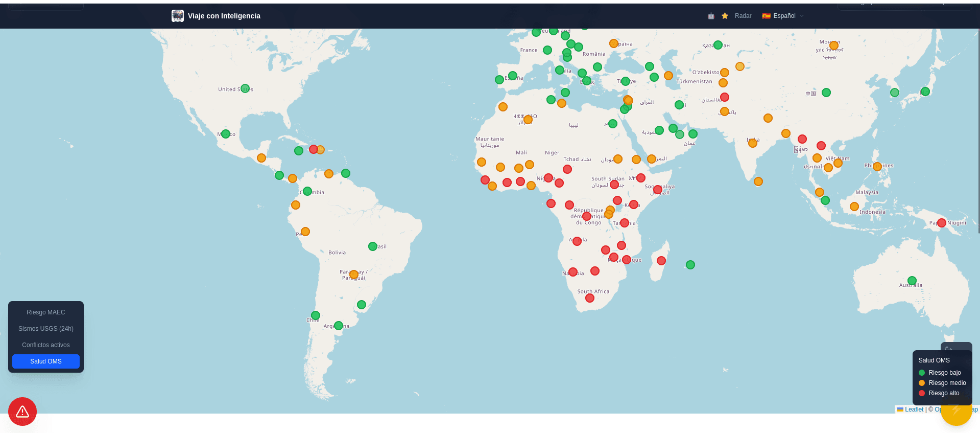This screenshot has height=433, width=980.
Task: Click the orange marker on Viet Nam
Action: [838, 163]
